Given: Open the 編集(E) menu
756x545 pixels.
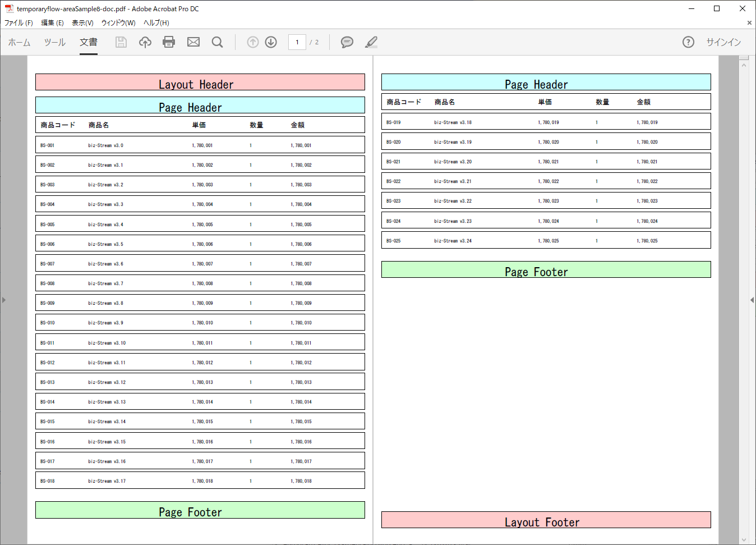Looking at the screenshot, I should [52, 23].
